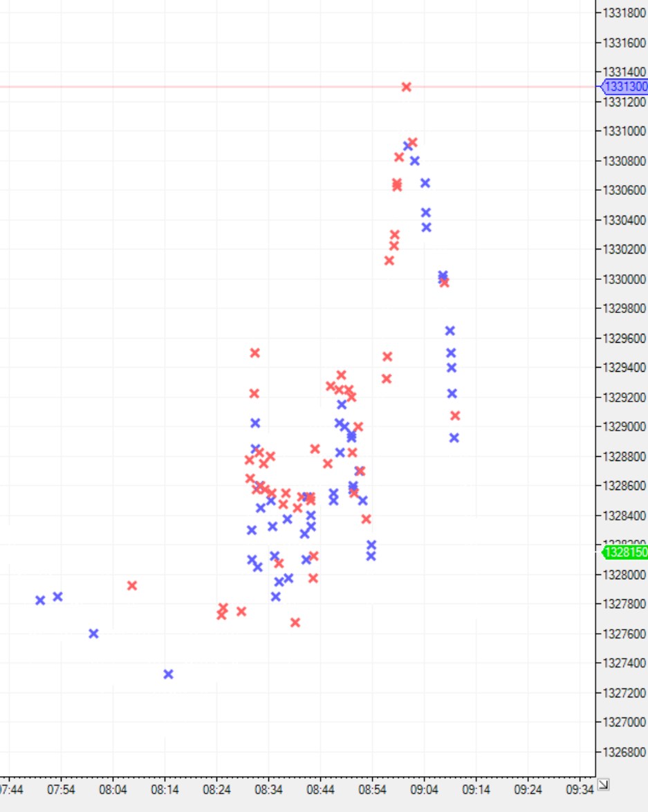Screen dimensions: 648x812
Task: Click the red cross at 1329500 above 08:34
Action: [254, 353]
